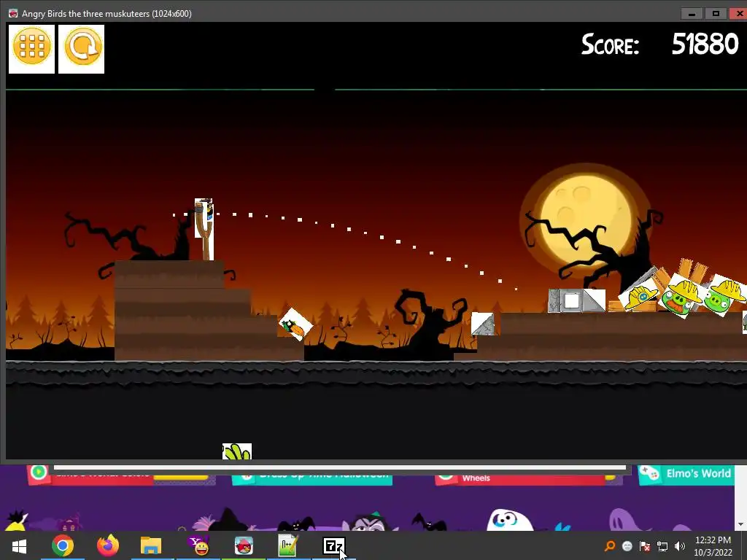Restart the level with the circular arrow button

click(81, 49)
